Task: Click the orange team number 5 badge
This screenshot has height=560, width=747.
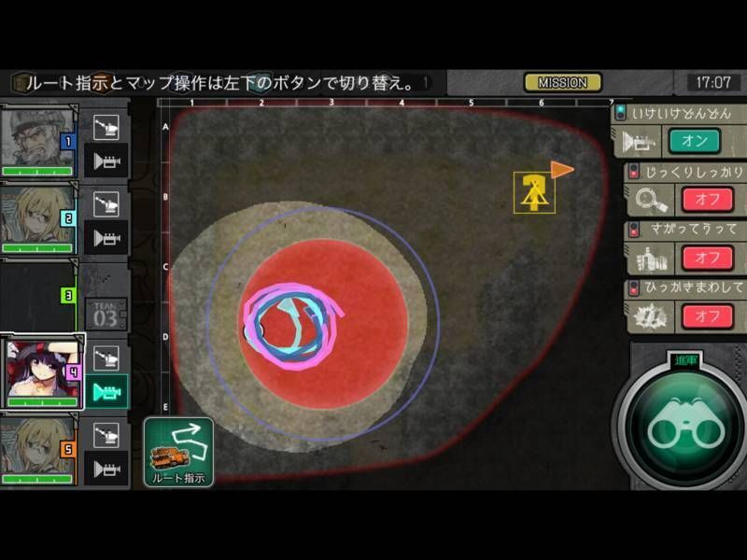Action: [x=68, y=449]
